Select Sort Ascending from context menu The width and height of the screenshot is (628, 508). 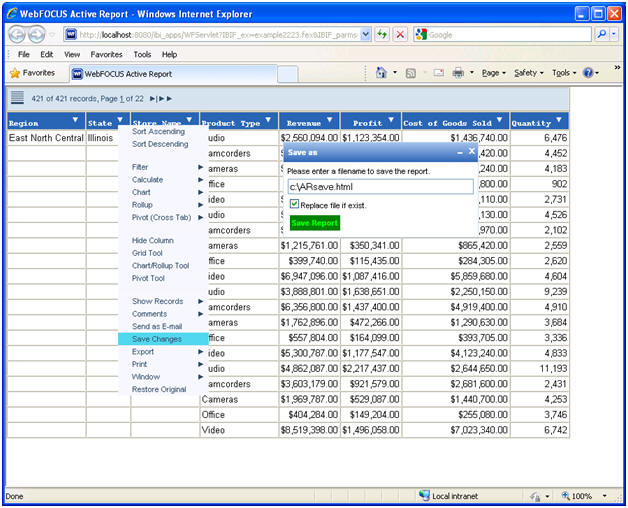158,131
